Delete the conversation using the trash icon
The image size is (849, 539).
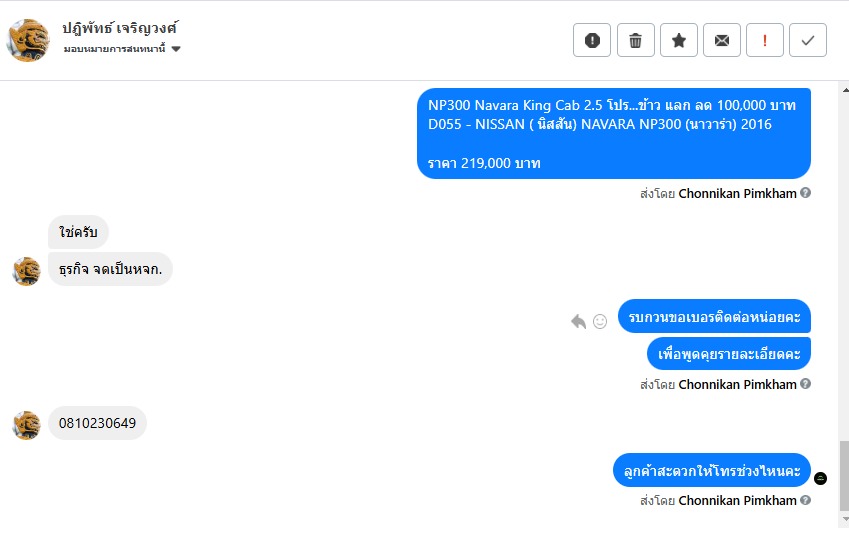coord(635,40)
